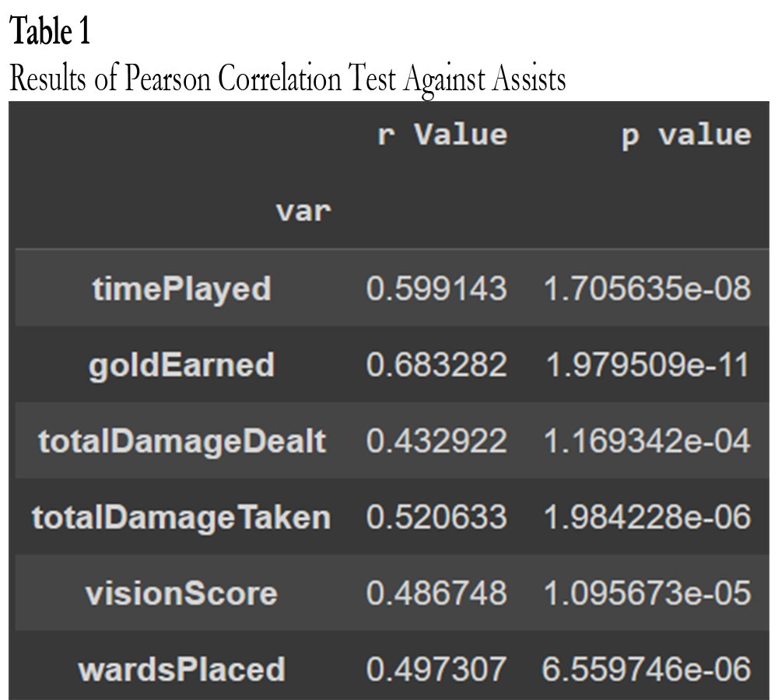This screenshot has width=778, height=700.
Task: Select the 'visionScore' row label
Action: click(181, 593)
